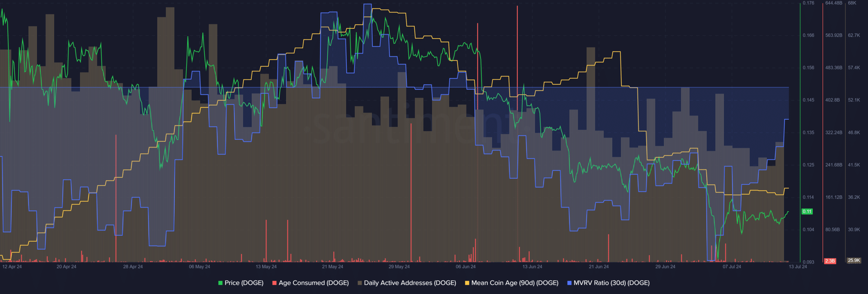
Task: Click the 483.36B axis value
Action: click(834, 68)
